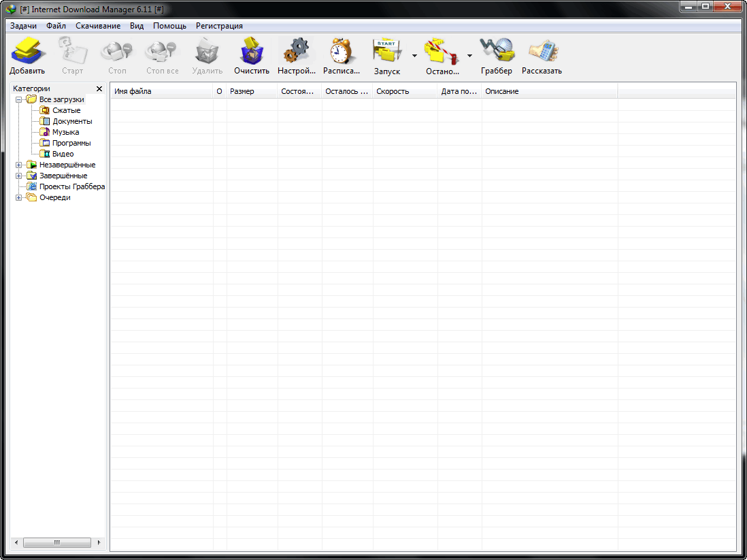Select the Незавершённые category
The width and height of the screenshot is (747, 560).
(x=67, y=165)
